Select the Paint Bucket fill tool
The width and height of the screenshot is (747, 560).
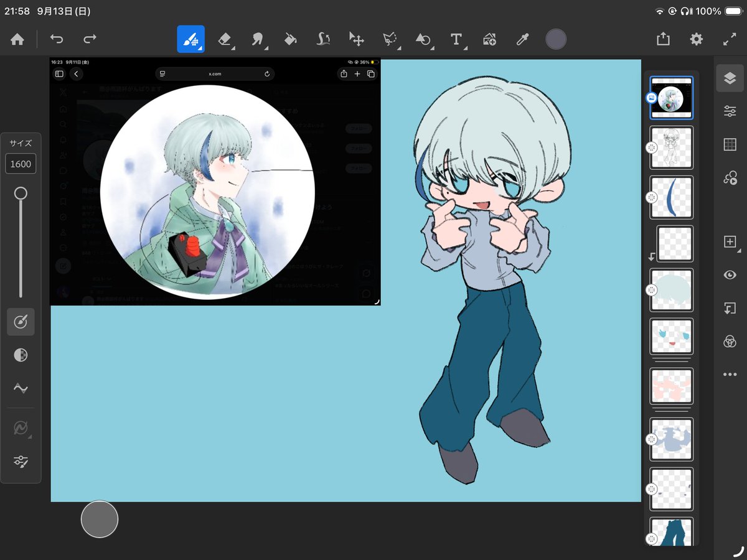pos(290,39)
